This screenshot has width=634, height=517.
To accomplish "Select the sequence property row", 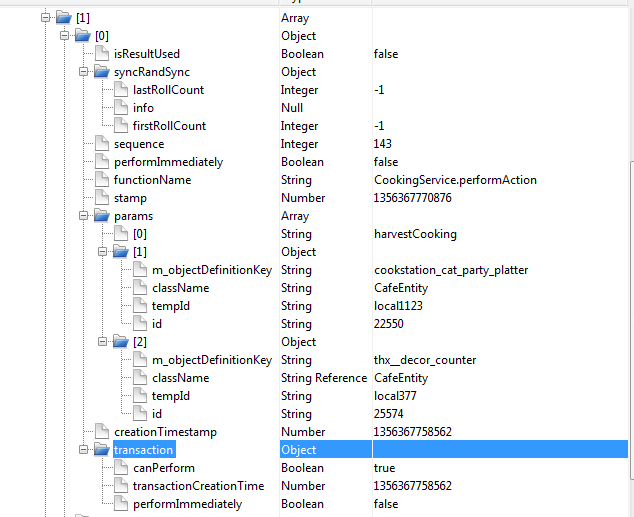I will point(138,144).
